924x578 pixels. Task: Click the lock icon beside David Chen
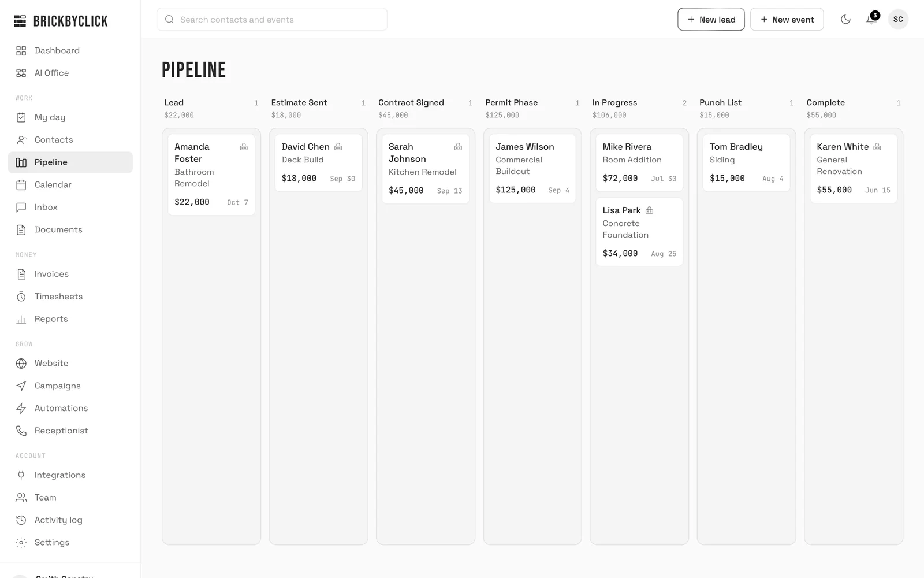338,147
